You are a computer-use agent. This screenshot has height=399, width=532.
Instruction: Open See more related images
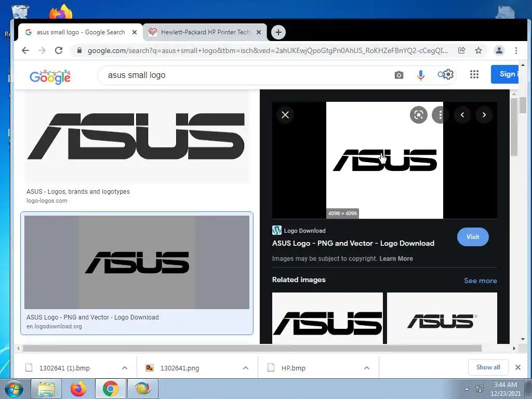480,281
